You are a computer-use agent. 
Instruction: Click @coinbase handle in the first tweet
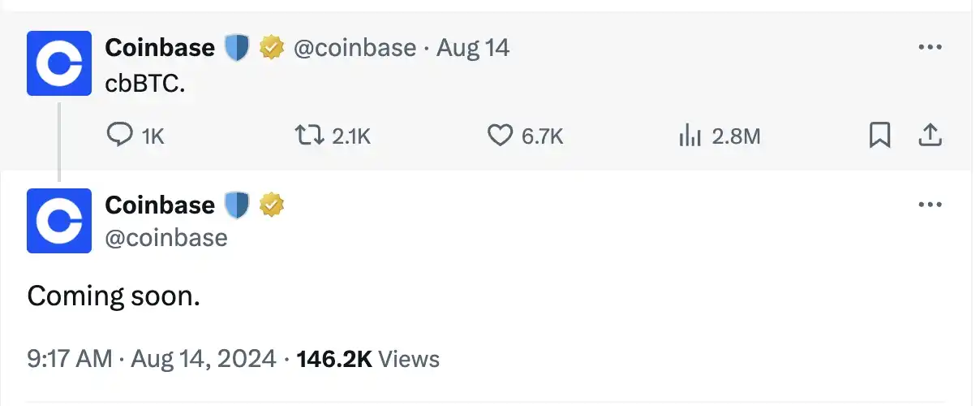tap(354, 48)
